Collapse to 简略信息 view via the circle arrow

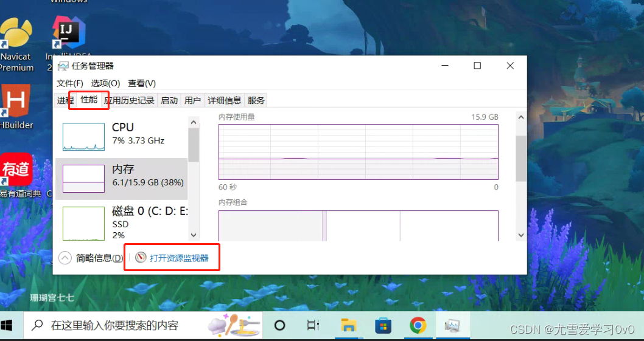pos(65,258)
